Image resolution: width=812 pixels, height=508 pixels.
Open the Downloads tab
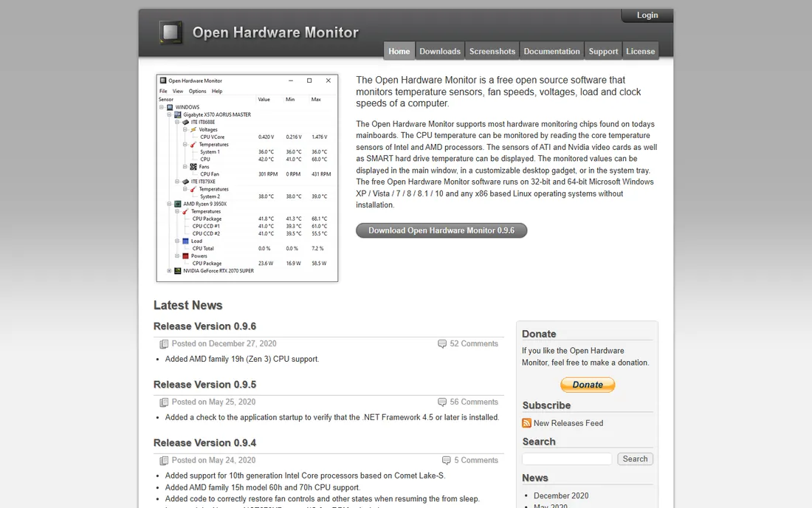click(440, 51)
